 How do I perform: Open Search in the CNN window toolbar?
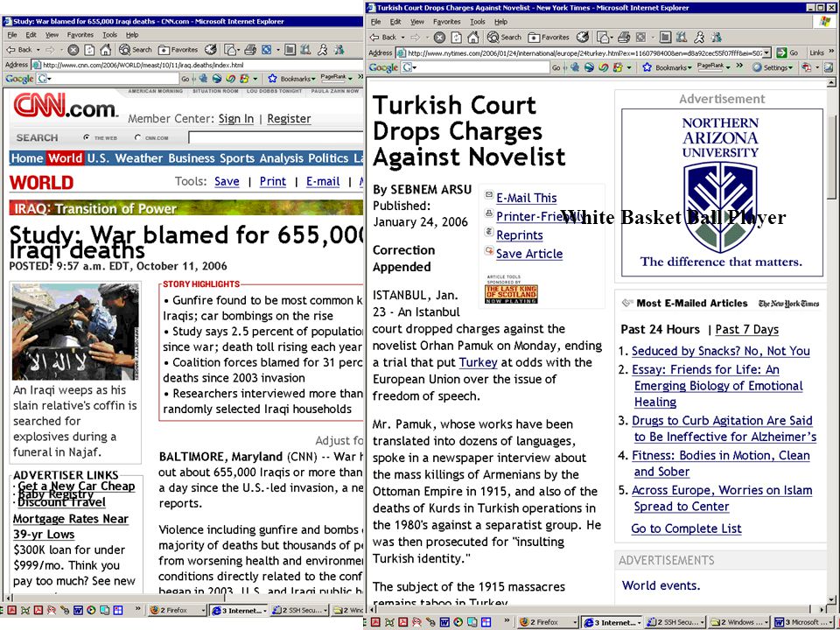136,50
